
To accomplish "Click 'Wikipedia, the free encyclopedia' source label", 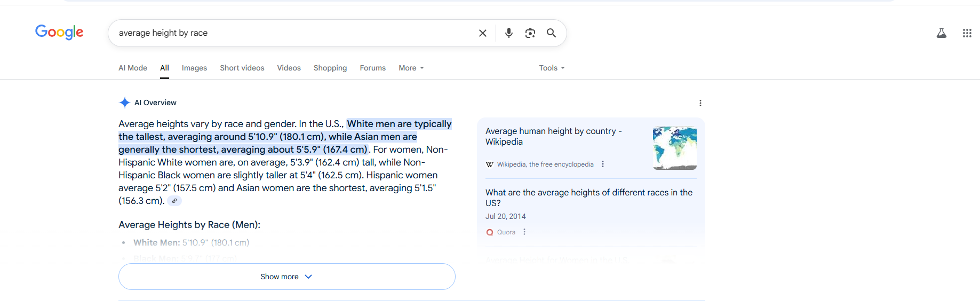I will click(545, 164).
